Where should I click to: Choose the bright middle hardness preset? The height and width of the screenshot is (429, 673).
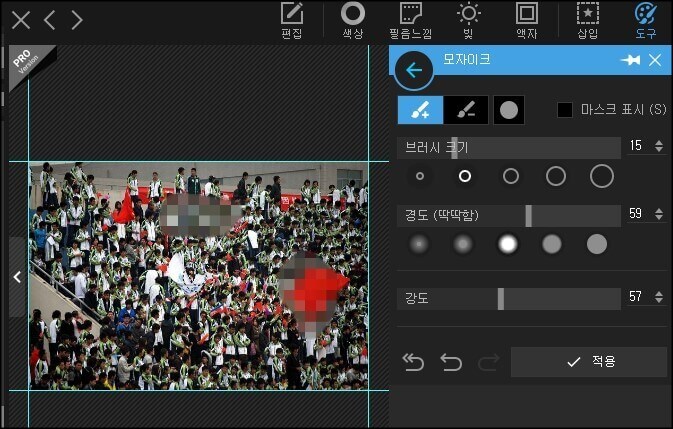(x=507, y=245)
